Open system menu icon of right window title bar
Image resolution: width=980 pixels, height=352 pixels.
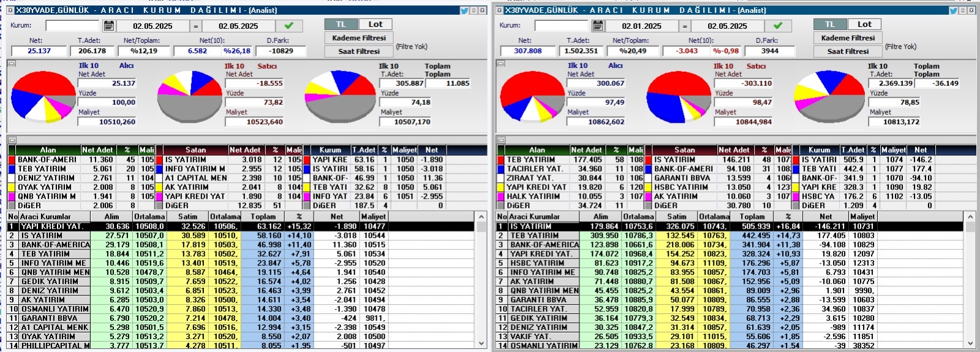coord(500,10)
